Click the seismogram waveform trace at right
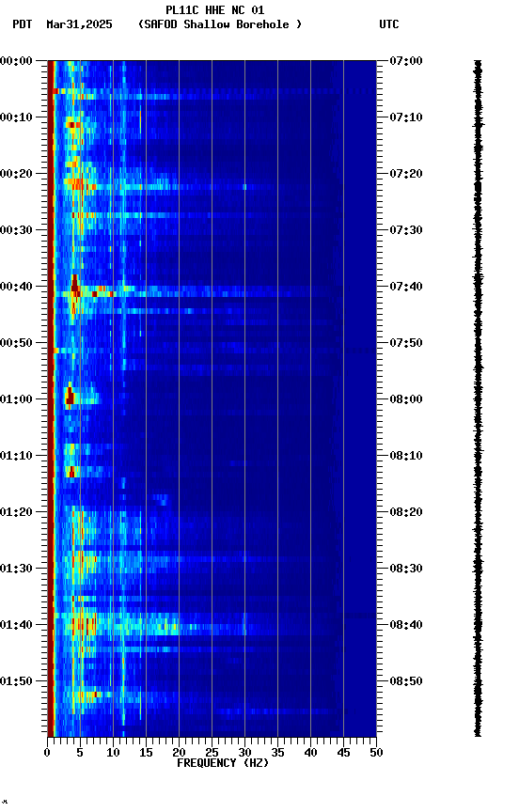The height and width of the screenshot is (812, 519). [478, 398]
